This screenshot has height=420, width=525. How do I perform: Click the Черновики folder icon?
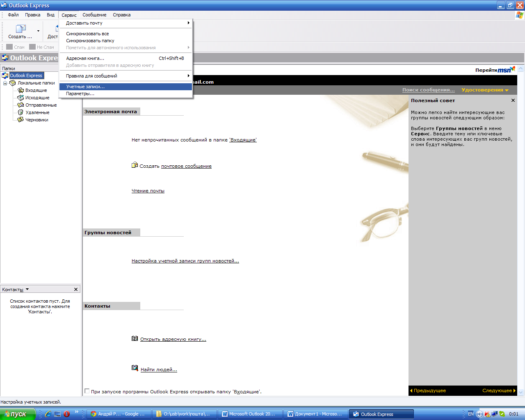[x=21, y=120]
